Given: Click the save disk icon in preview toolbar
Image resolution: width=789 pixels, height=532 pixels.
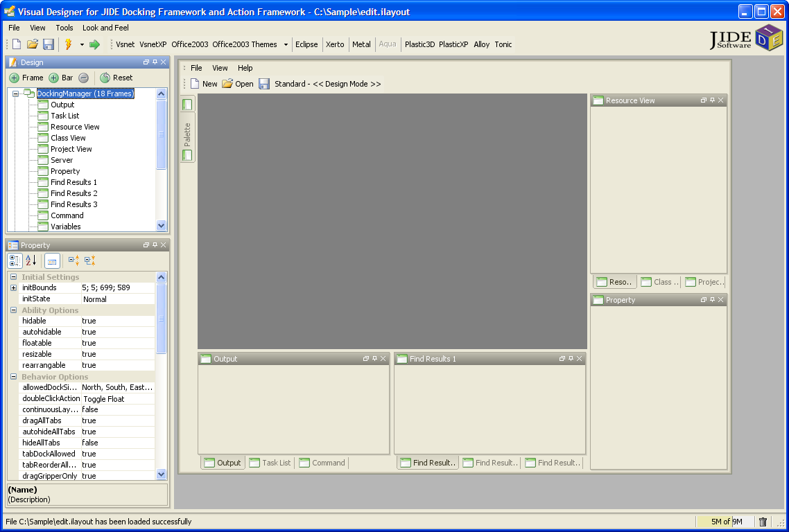Looking at the screenshot, I should click(x=264, y=84).
